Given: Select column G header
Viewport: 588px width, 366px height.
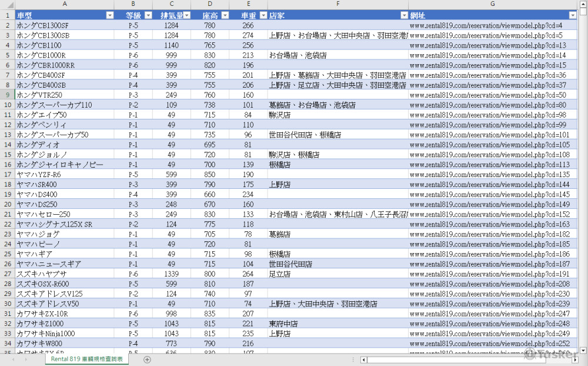Looking at the screenshot, I should click(492, 5).
